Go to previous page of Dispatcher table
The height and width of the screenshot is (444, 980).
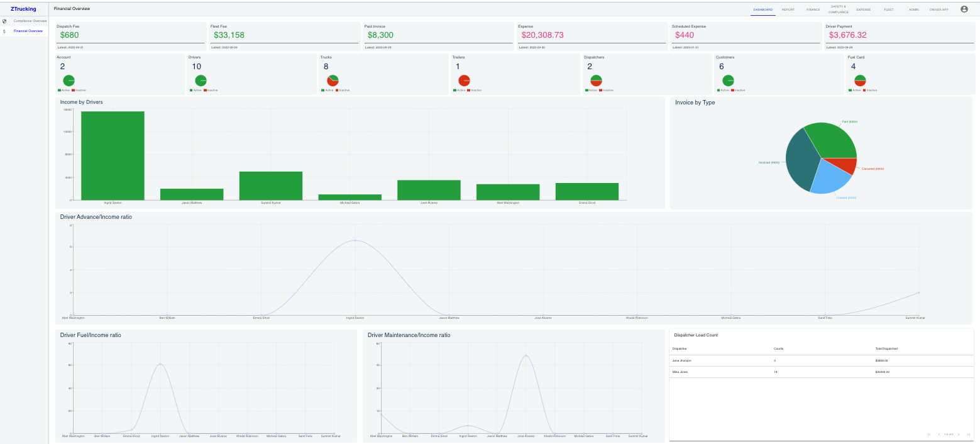coord(939,435)
